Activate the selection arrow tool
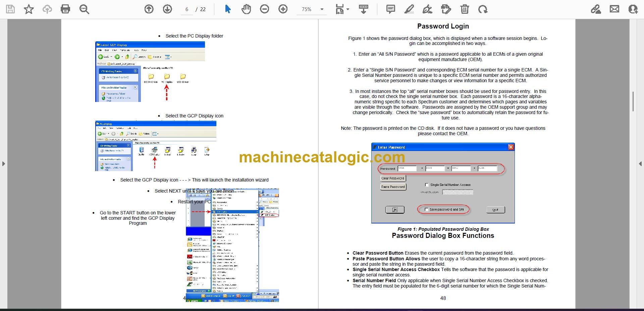 click(x=228, y=9)
